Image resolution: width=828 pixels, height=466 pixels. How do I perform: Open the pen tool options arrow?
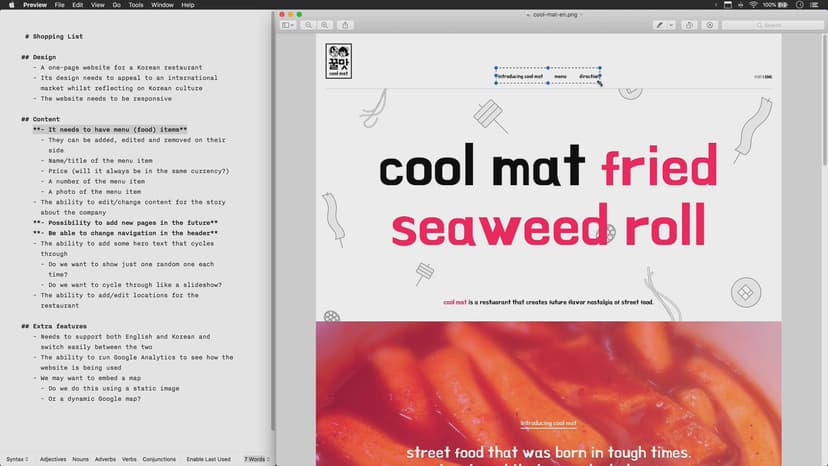(x=672, y=25)
